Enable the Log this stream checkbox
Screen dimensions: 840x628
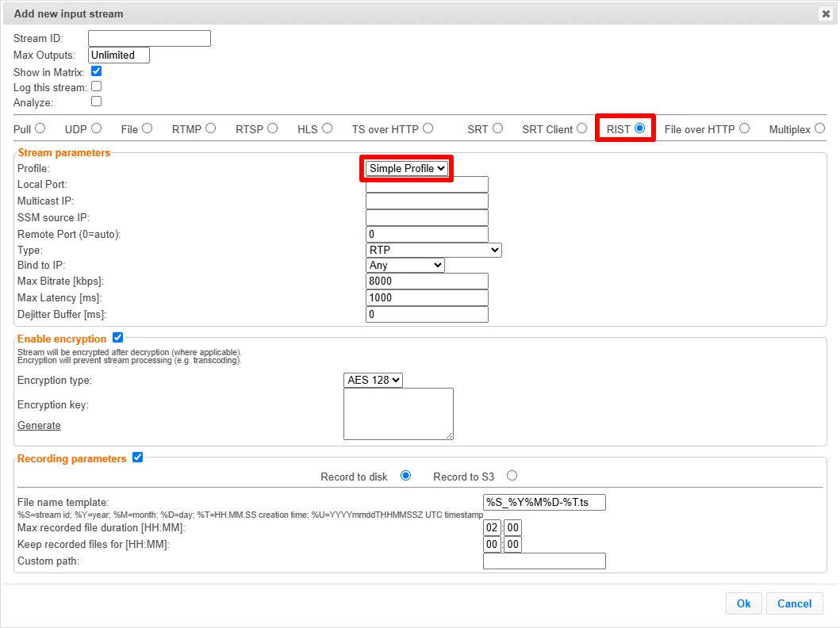tap(97, 86)
